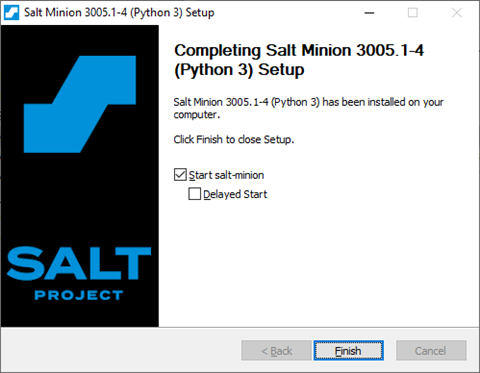
Task: Click the disabled Back button
Action: 276,350
